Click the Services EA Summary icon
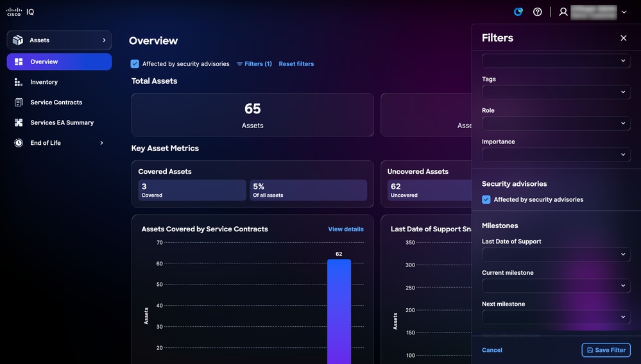 click(19, 122)
